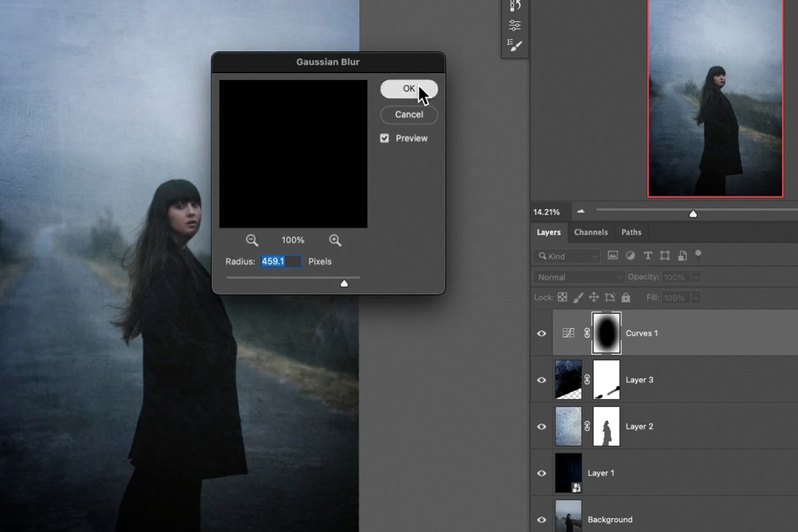Viewport: 798px width, 532px height.
Task: Select the Layer 2 texture thumbnail
Action: coord(569,426)
